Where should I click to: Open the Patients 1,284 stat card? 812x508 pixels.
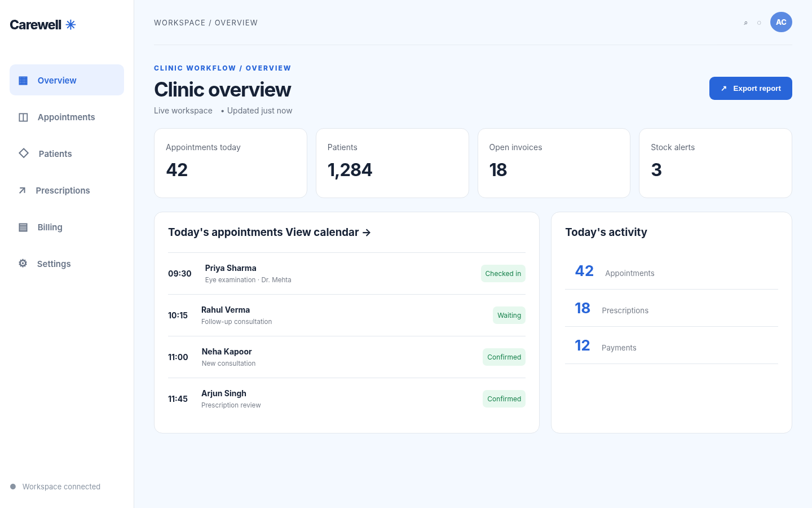pos(392,163)
